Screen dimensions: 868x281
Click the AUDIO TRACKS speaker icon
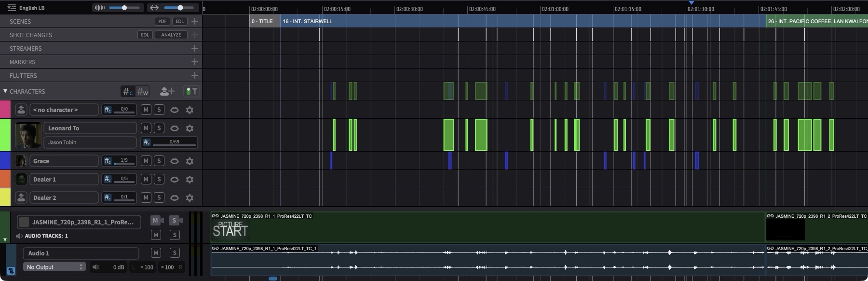19,236
